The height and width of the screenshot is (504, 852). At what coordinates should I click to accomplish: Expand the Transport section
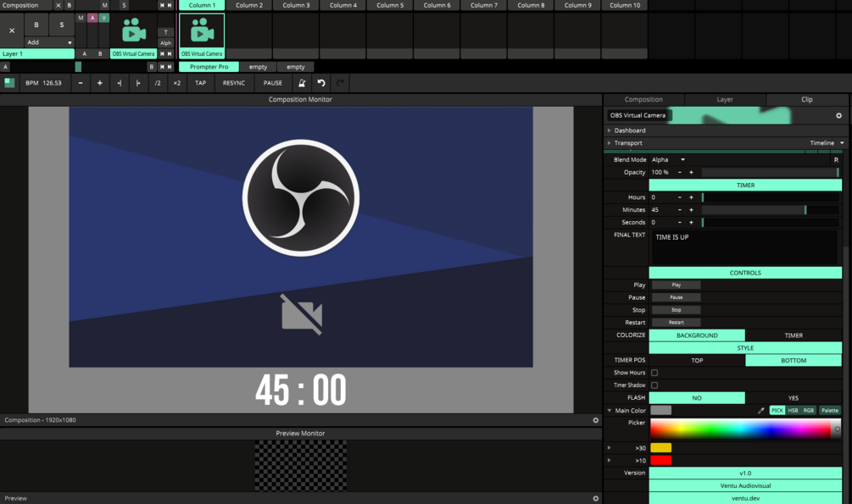click(x=609, y=143)
